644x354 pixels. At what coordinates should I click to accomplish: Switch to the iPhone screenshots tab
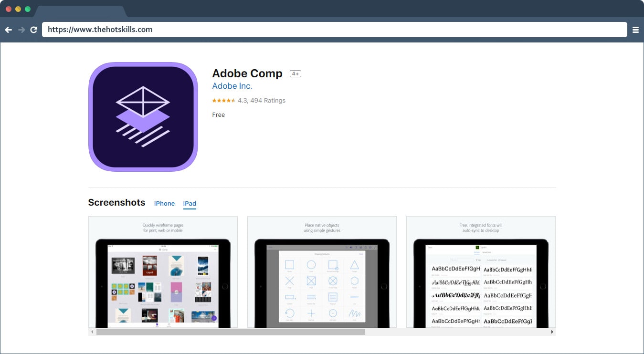(164, 204)
